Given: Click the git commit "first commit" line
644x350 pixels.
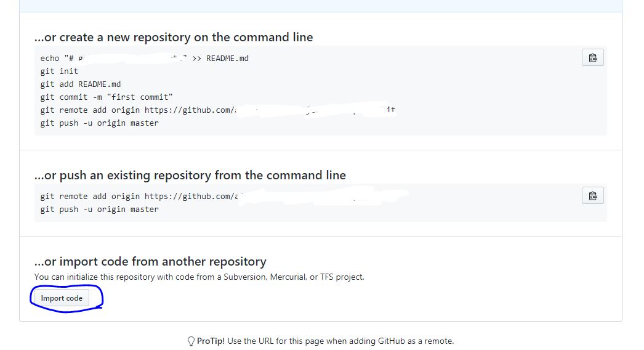Looking at the screenshot, I should [107, 97].
